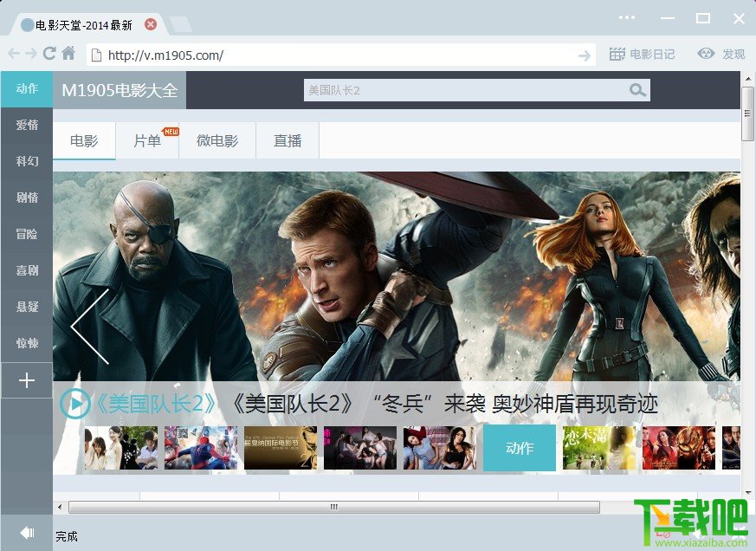756x551 pixels.
Task: Click the 动作 tile in thumbnail strip
Action: pyautogui.click(x=520, y=448)
